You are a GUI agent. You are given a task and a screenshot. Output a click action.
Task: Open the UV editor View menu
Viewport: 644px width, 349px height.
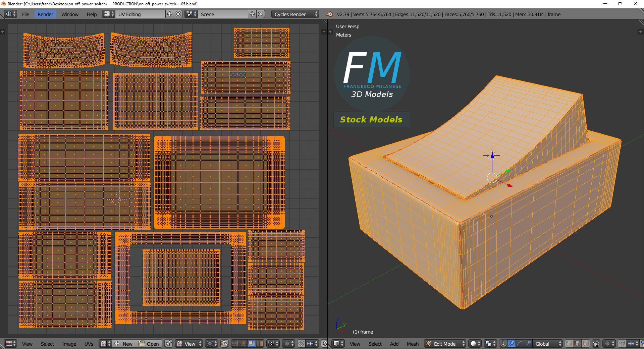pyautogui.click(x=27, y=344)
